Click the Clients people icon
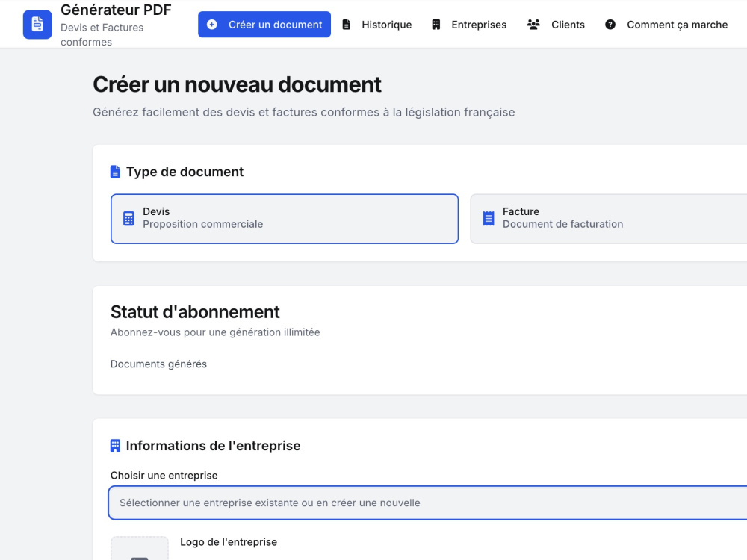Image resolution: width=747 pixels, height=560 pixels. [533, 25]
